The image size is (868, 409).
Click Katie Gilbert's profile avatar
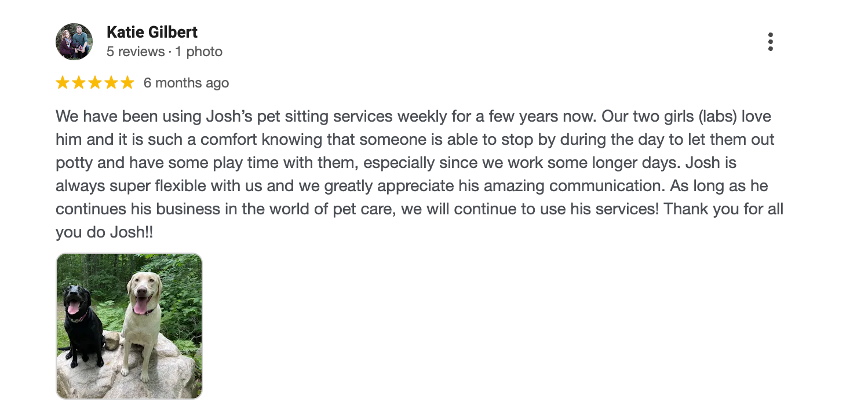(74, 42)
